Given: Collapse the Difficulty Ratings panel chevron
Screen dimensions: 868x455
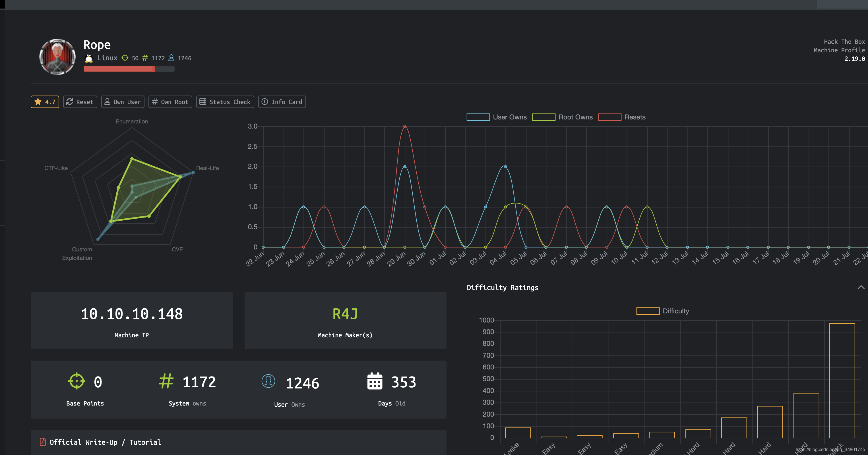Looking at the screenshot, I should coord(861,287).
